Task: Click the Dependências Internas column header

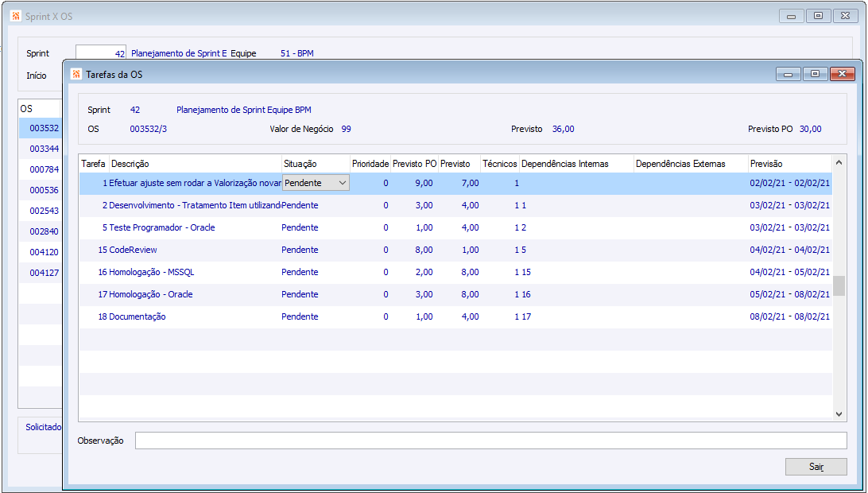Action: (576, 164)
